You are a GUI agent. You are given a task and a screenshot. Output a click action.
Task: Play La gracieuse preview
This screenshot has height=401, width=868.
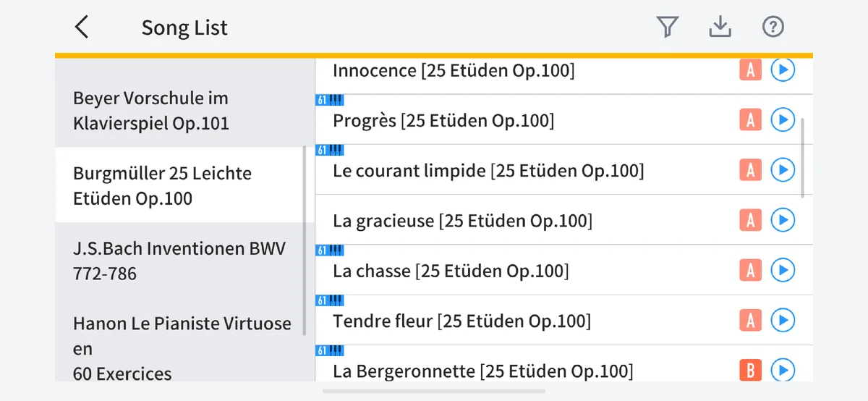pyautogui.click(x=783, y=220)
